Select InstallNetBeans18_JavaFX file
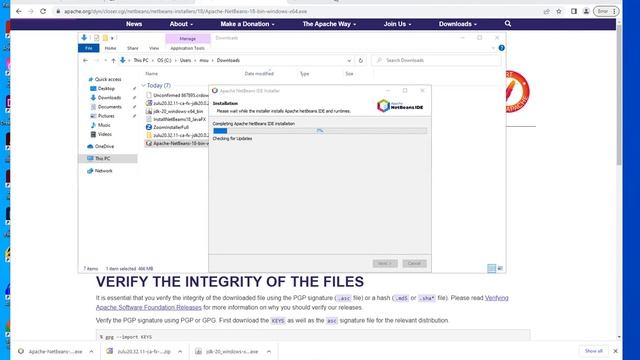640x360 pixels. click(x=180, y=119)
